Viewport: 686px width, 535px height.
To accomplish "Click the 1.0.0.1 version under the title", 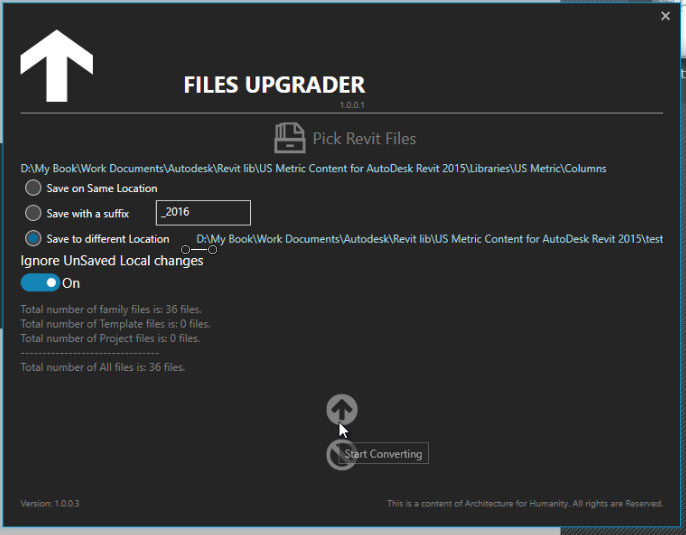I will click(x=352, y=105).
